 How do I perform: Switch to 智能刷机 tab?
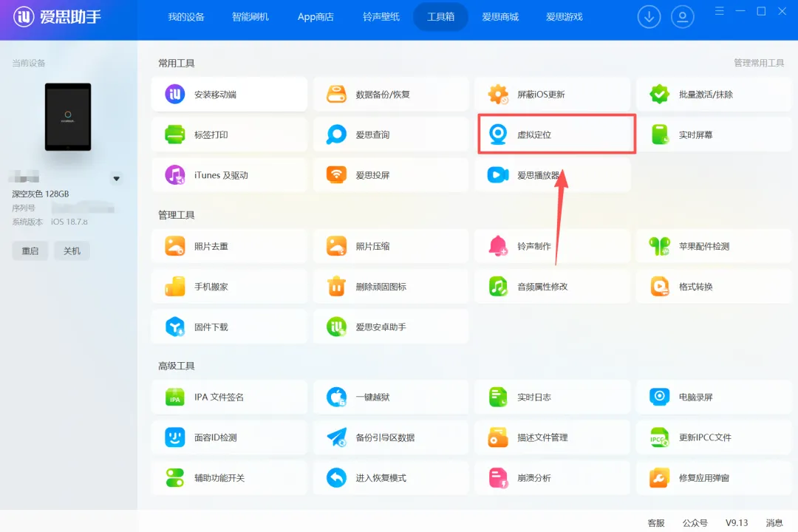[250, 17]
